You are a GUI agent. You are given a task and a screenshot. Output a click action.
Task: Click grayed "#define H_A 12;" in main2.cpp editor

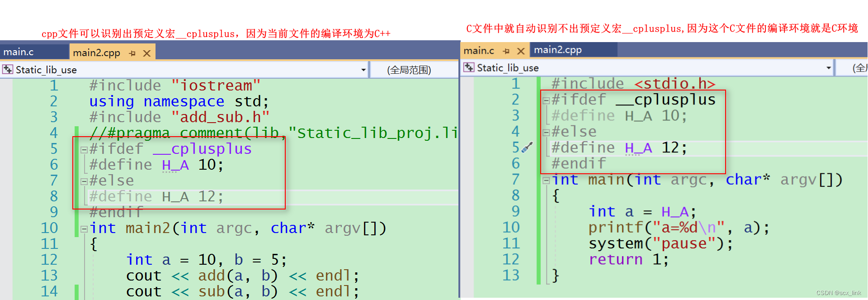[156, 196]
